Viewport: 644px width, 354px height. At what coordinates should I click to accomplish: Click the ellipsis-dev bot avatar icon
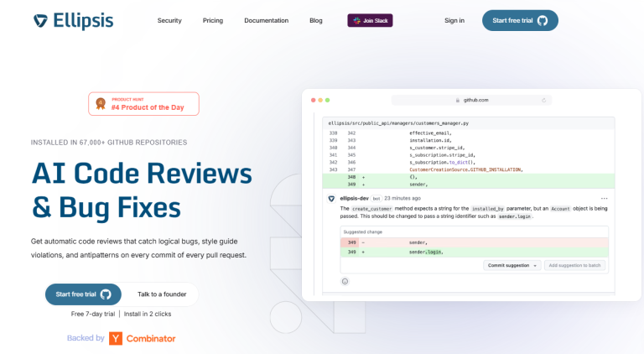pyautogui.click(x=332, y=198)
